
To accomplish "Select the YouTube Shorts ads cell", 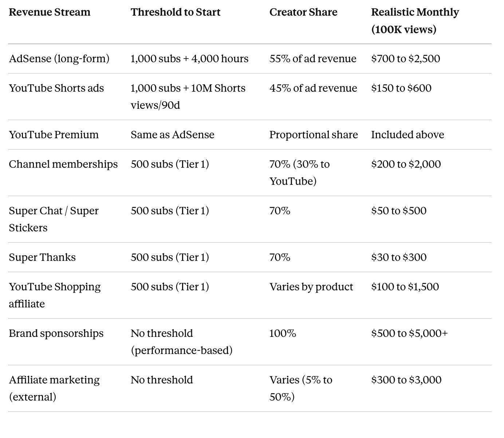I will (x=56, y=88).
